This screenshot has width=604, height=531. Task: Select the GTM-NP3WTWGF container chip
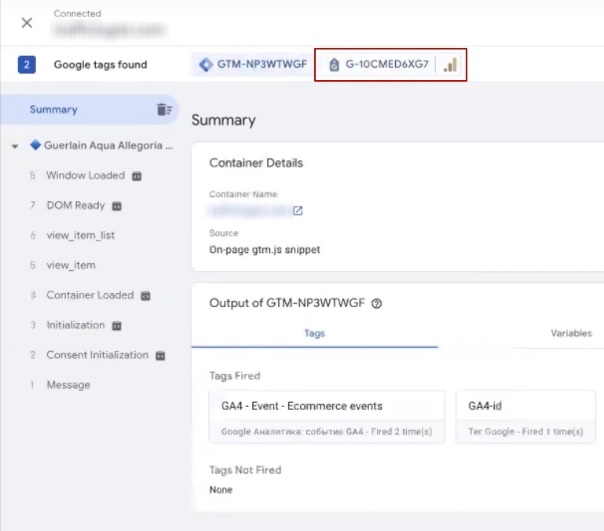[252, 65]
